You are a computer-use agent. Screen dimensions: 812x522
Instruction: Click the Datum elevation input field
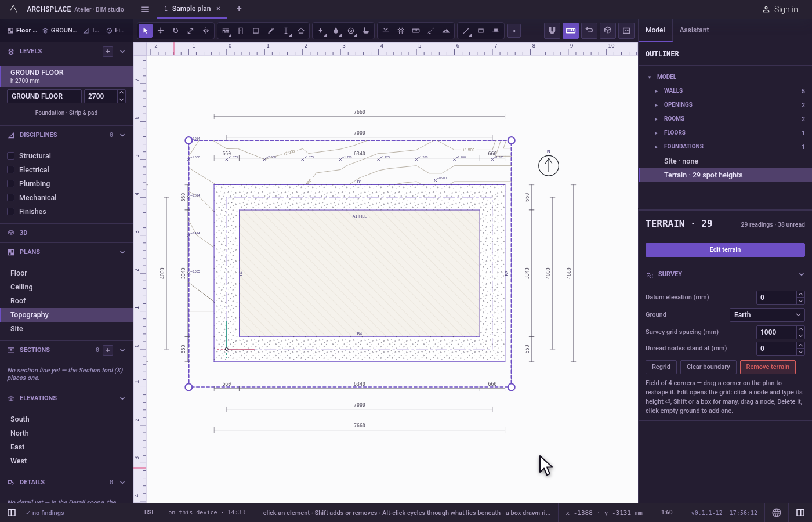[x=777, y=298]
